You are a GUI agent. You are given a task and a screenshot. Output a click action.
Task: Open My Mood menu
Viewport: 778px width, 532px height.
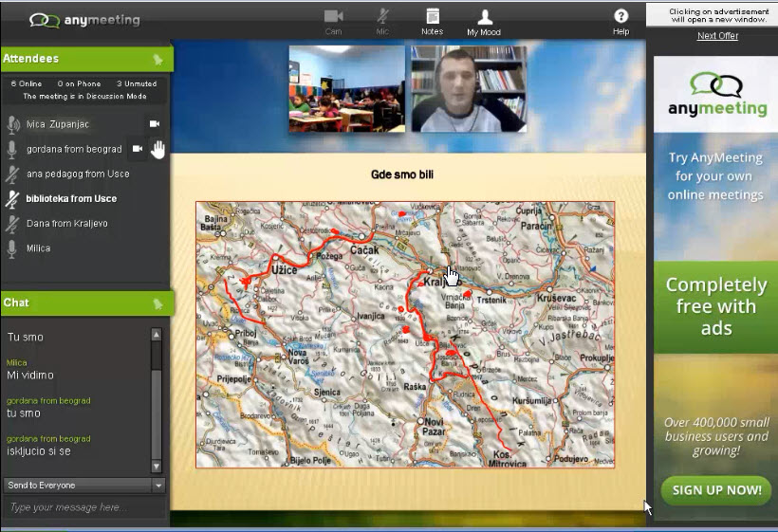pyautogui.click(x=484, y=20)
